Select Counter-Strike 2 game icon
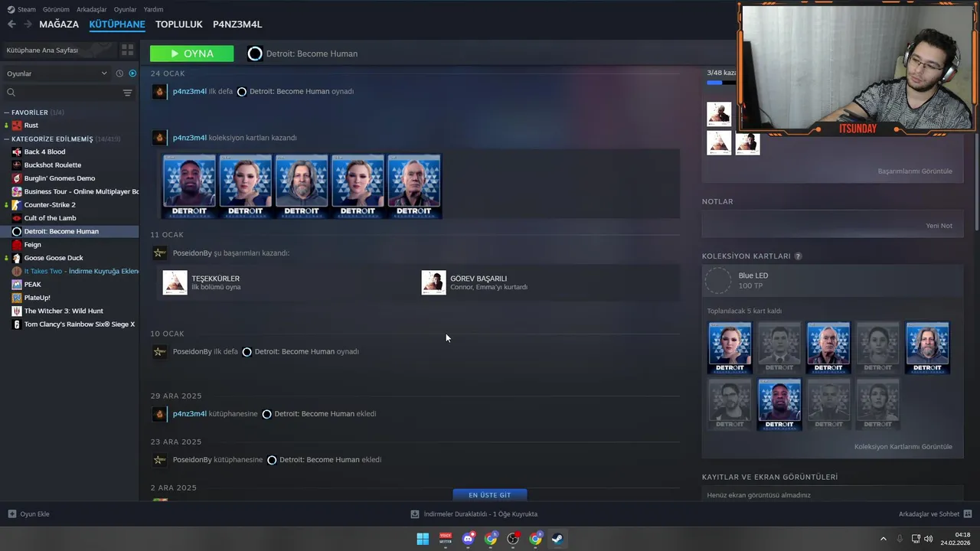The image size is (980, 551). pos(17,205)
